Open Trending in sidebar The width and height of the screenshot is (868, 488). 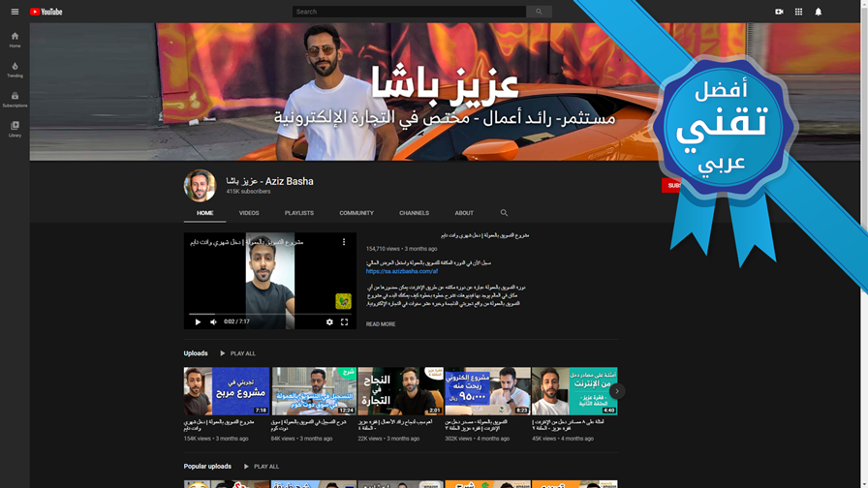point(15,70)
